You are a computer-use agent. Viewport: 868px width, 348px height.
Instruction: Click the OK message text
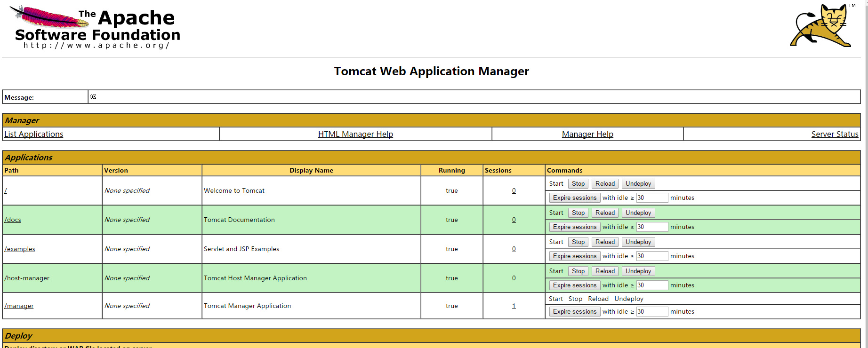coord(93,97)
